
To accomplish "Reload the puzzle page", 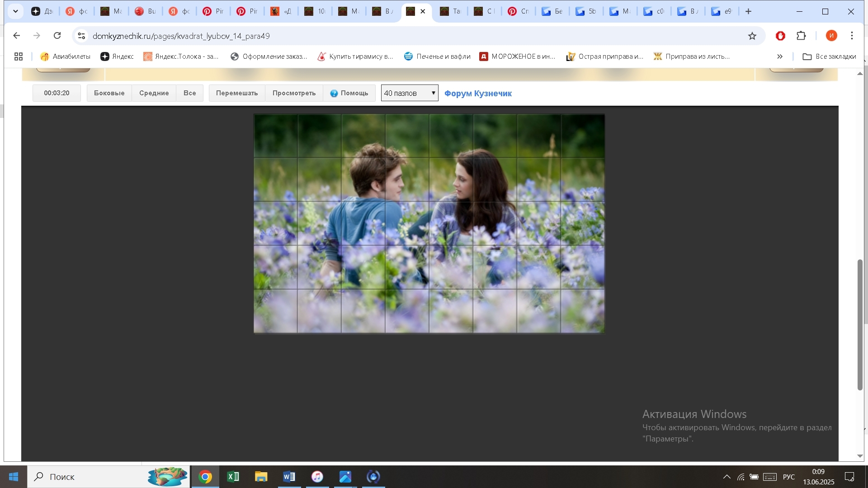I will (x=57, y=36).
